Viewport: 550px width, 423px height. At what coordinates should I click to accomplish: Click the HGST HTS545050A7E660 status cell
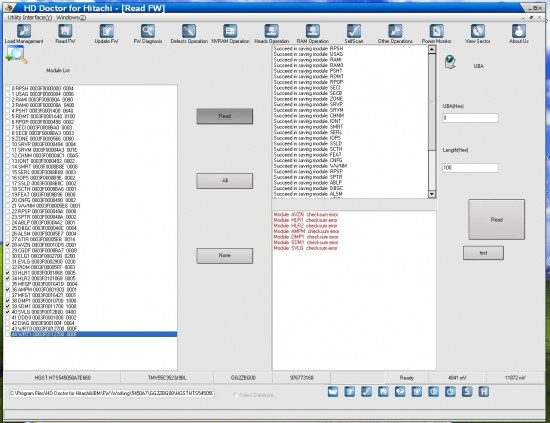click(62, 378)
